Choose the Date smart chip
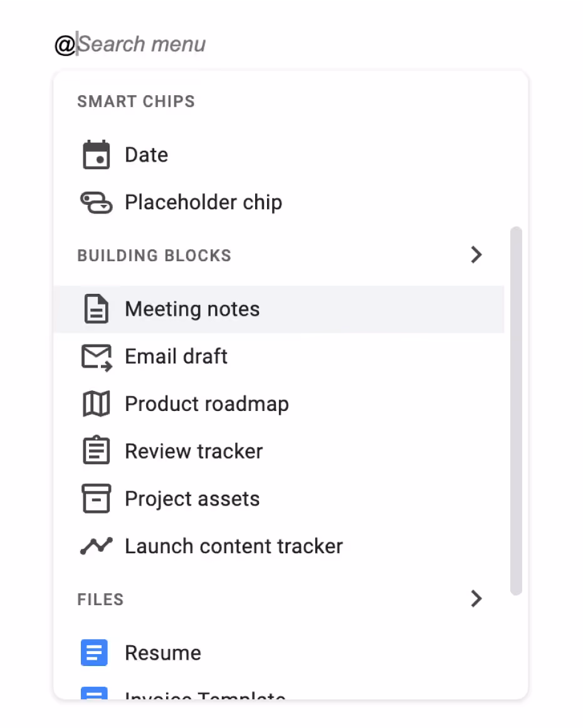Screen dimensions: 583x728 pyautogui.click(x=279, y=155)
